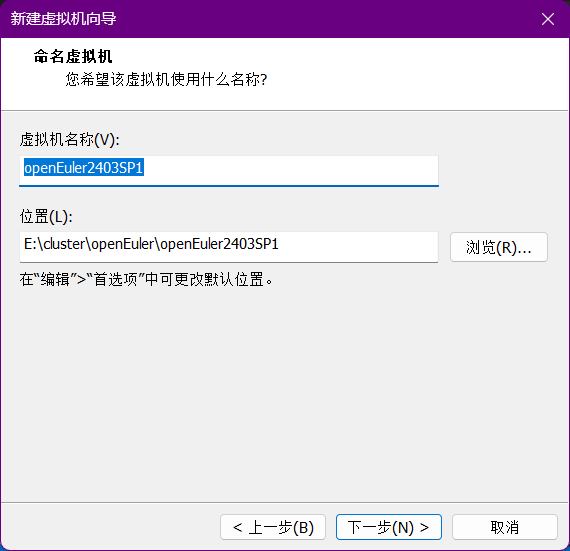Viewport: 570px width, 551px height.
Task: Click the default location hint text
Action: point(146,279)
